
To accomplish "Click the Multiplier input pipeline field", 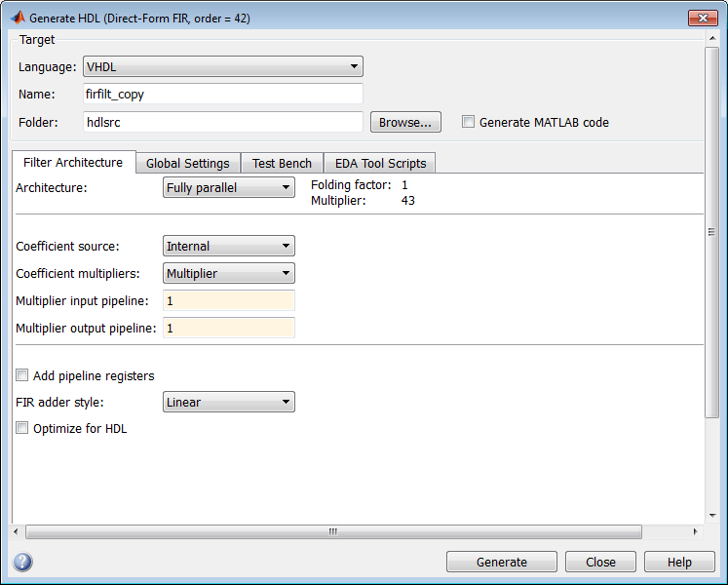I will click(228, 301).
